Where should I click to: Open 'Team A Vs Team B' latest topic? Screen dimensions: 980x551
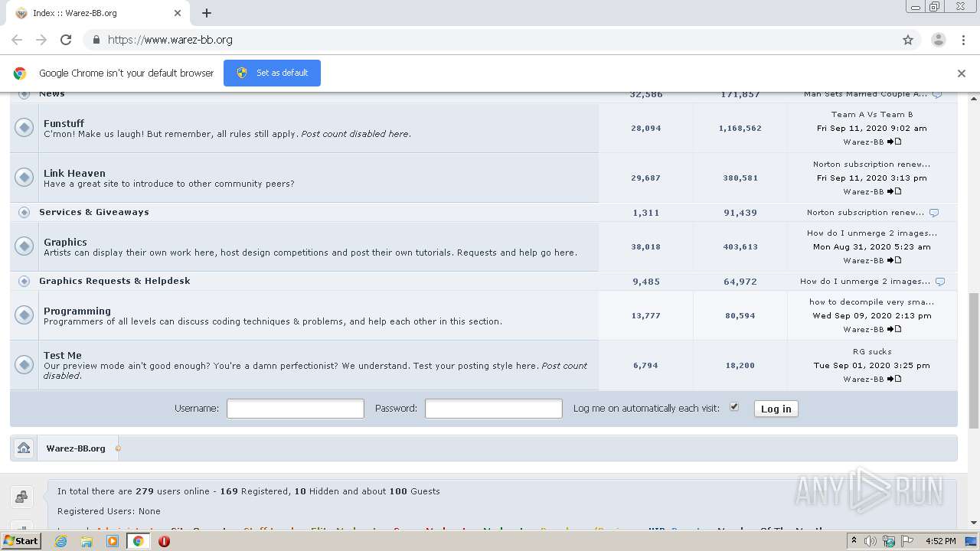click(x=872, y=114)
